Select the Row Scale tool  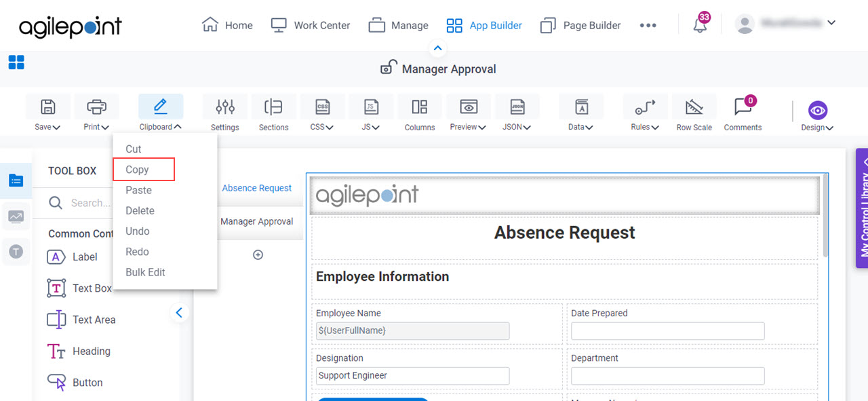(x=694, y=113)
